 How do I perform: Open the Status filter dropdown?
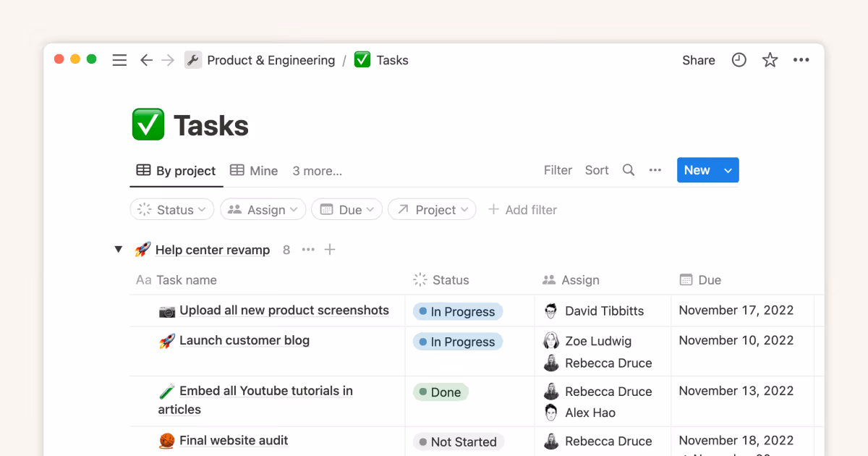pos(171,209)
